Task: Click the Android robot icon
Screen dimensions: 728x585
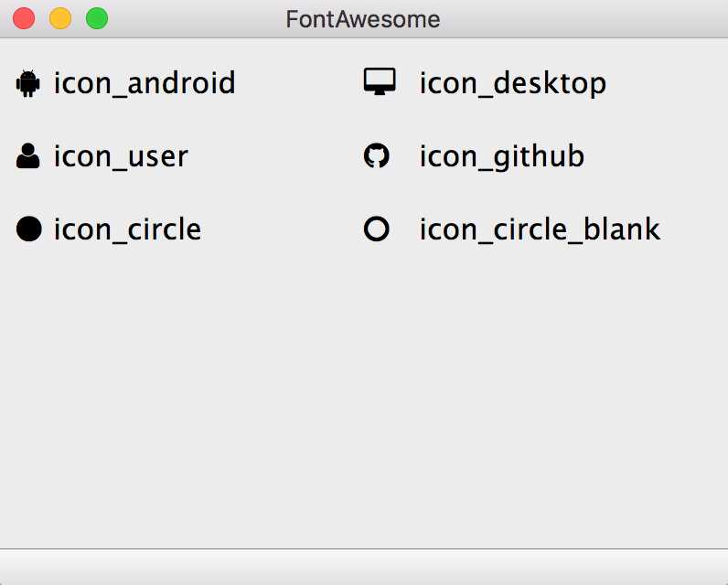Action: (28, 84)
